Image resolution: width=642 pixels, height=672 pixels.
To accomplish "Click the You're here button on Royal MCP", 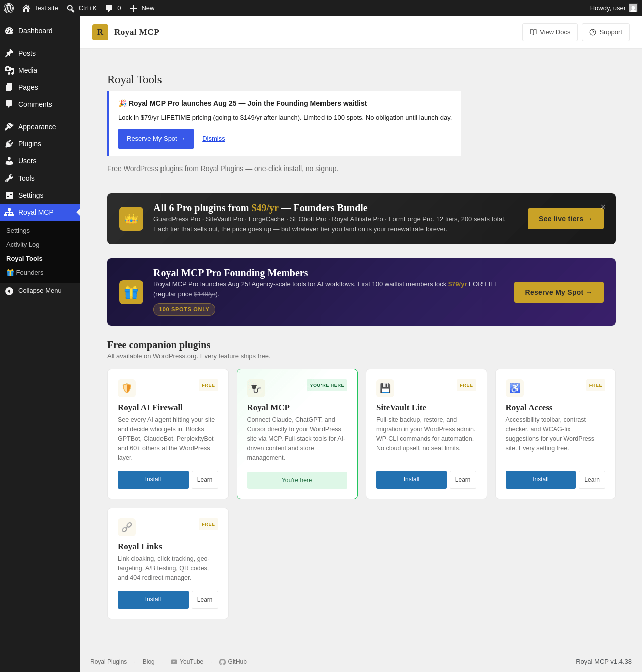I will 297,480.
